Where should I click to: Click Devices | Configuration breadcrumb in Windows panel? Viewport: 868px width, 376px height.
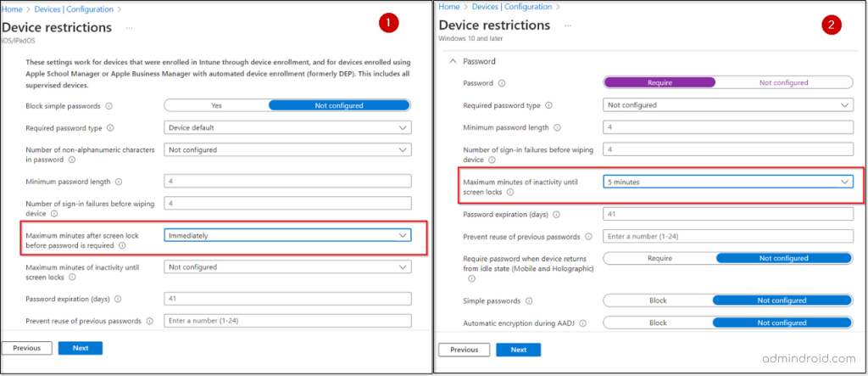coord(507,8)
